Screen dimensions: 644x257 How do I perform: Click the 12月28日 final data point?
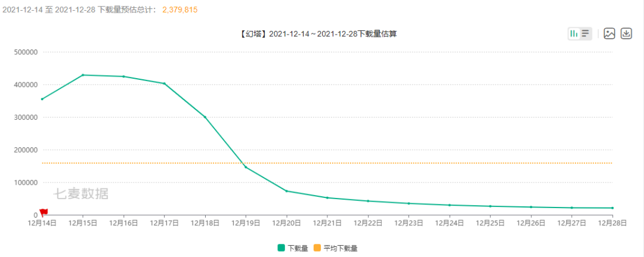(x=612, y=208)
